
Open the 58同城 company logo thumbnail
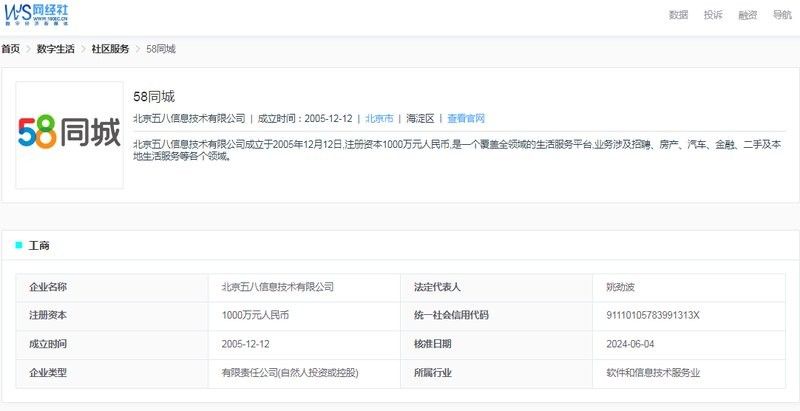[x=69, y=135]
